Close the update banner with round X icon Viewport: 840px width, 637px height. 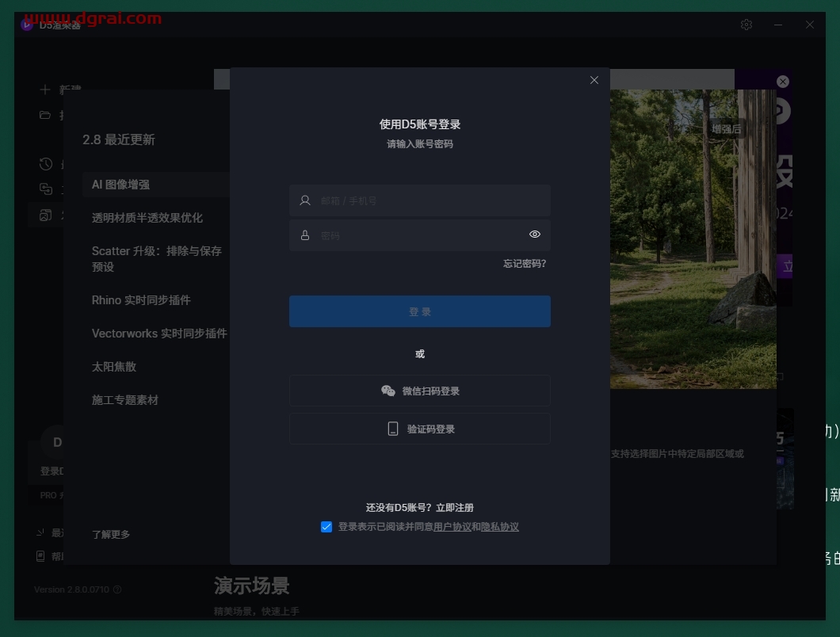[783, 82]
